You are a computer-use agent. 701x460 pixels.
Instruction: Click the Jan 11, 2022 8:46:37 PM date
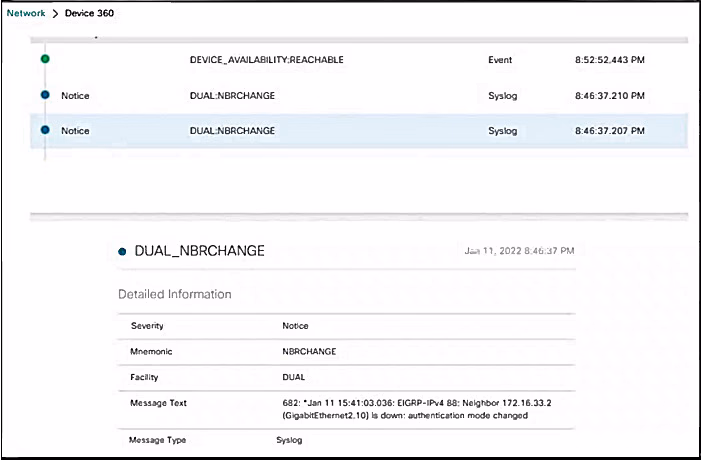click(x=519, y=251)
